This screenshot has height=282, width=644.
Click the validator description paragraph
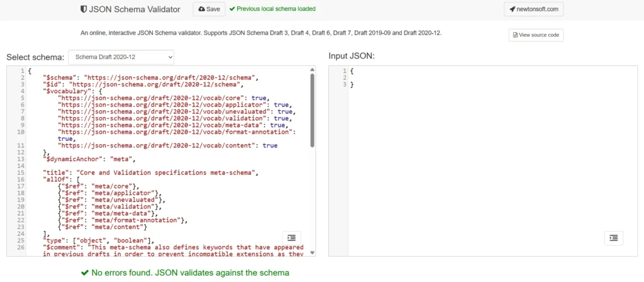(261, 33)
